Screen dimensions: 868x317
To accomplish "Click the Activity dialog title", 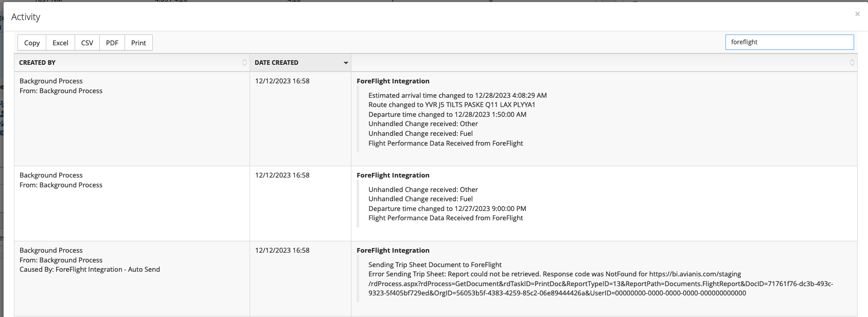I will pos(26,17).
